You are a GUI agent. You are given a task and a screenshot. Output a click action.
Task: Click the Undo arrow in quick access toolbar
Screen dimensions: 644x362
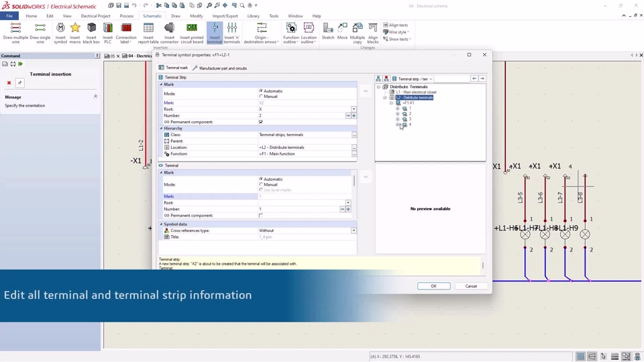point(134,5)
